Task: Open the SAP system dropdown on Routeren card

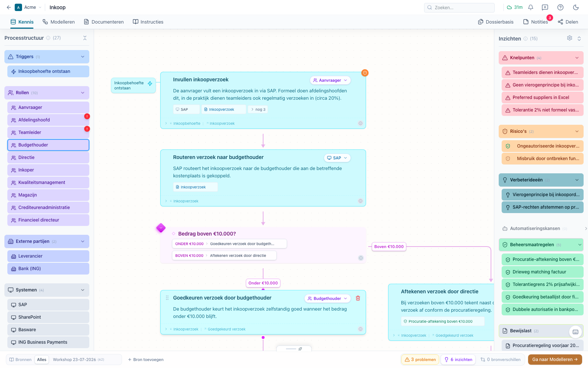Action: pyautogui.click(x=337, y=158)
